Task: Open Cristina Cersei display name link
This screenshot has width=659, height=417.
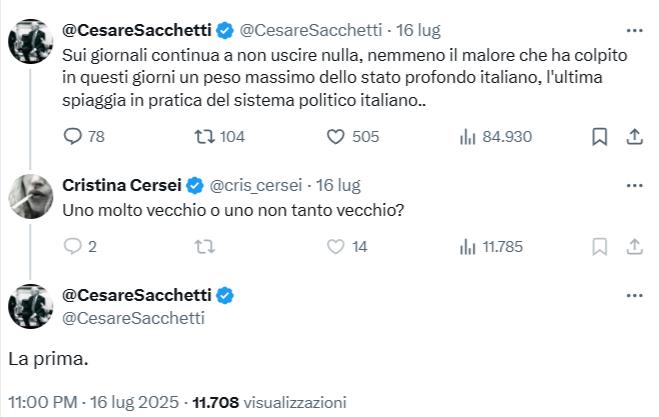Action: click(x=121, y=185)
